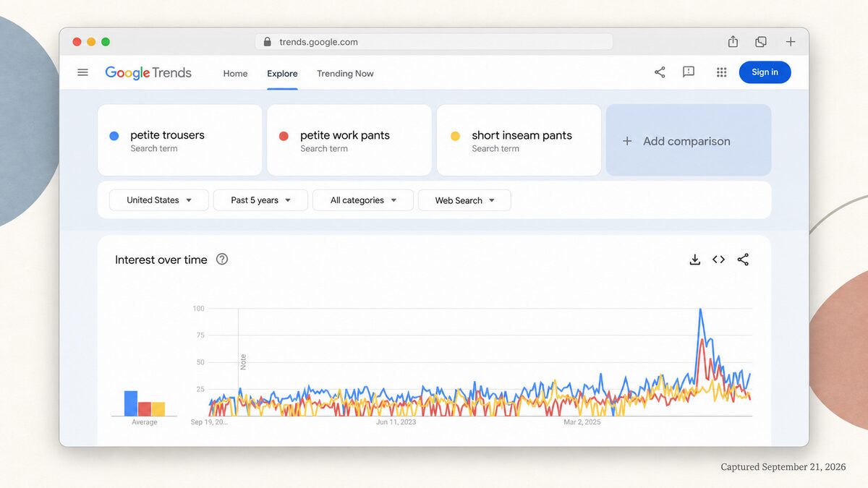Share the Interest over time chart

coord(743,260)
